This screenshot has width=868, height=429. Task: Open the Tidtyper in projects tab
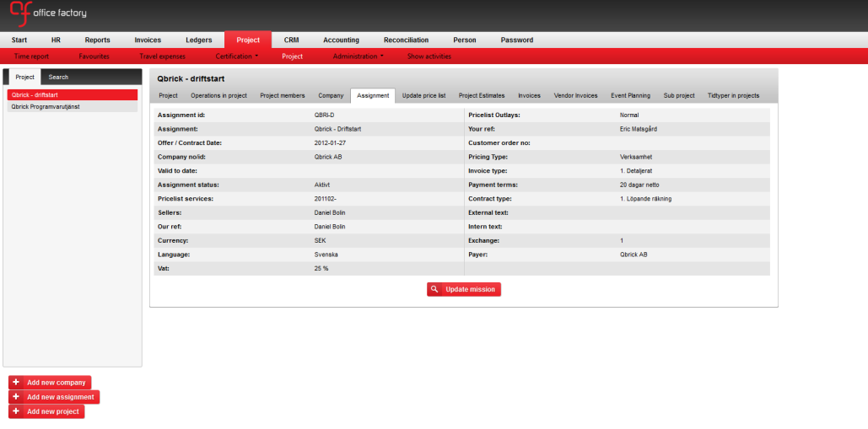coord(734,95)
